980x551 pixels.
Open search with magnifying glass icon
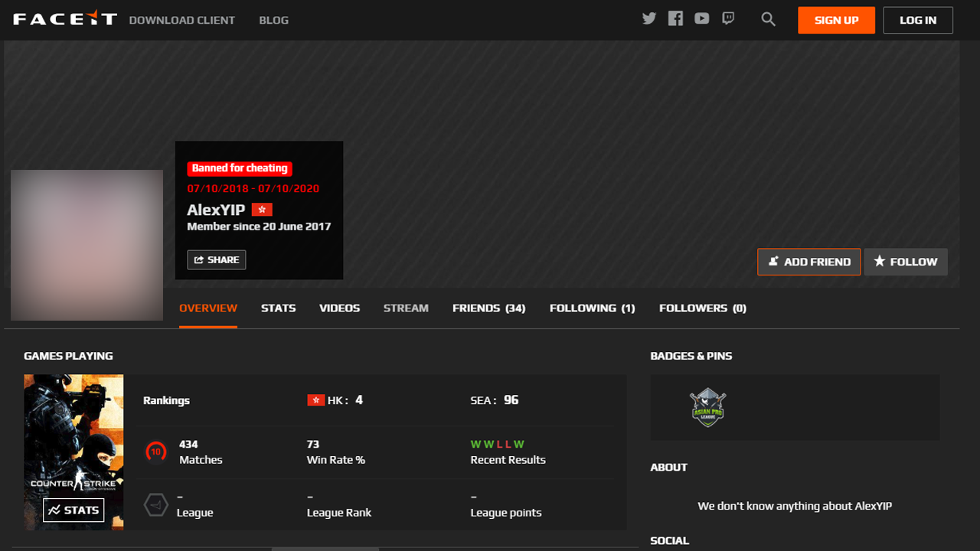pos(769,19)
